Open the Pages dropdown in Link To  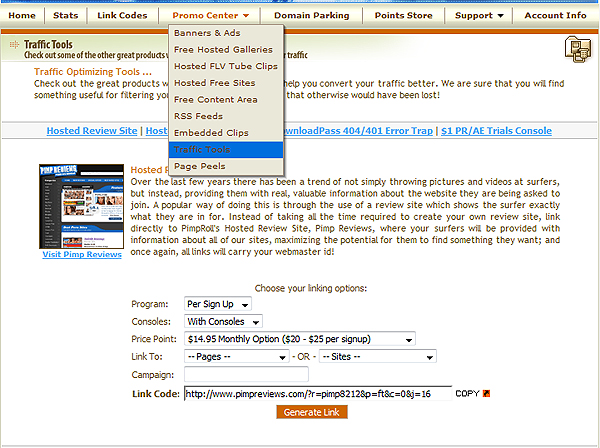[x=236, y=357]
